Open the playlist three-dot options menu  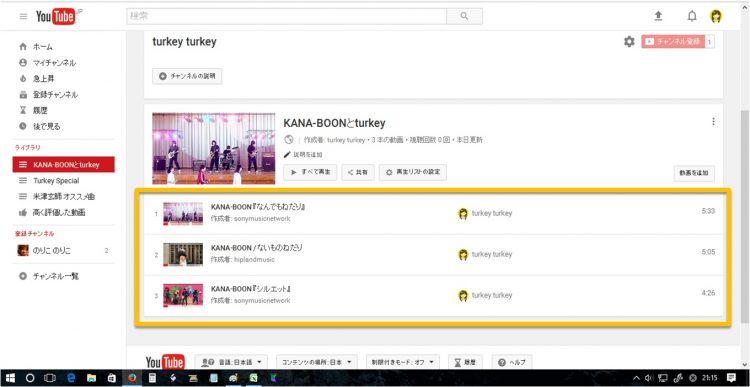pos(713,122)
